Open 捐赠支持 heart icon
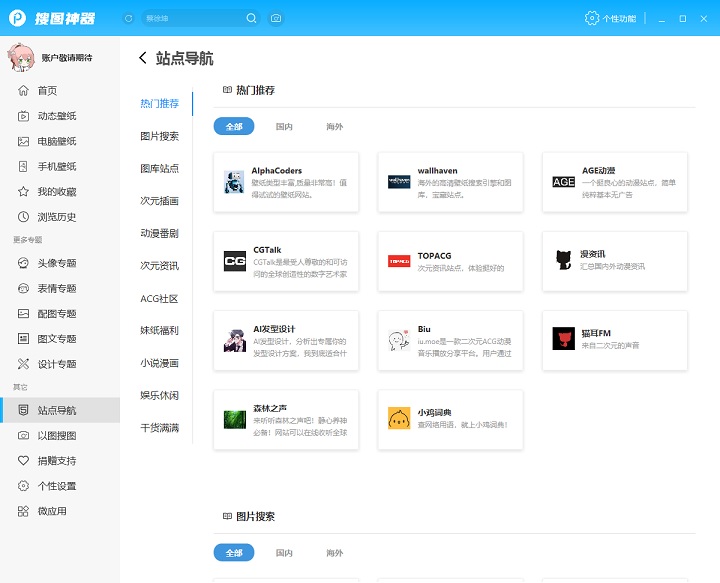Image resolution: width=720 pixels, height=583 pixels. click(x=23, y=460)
